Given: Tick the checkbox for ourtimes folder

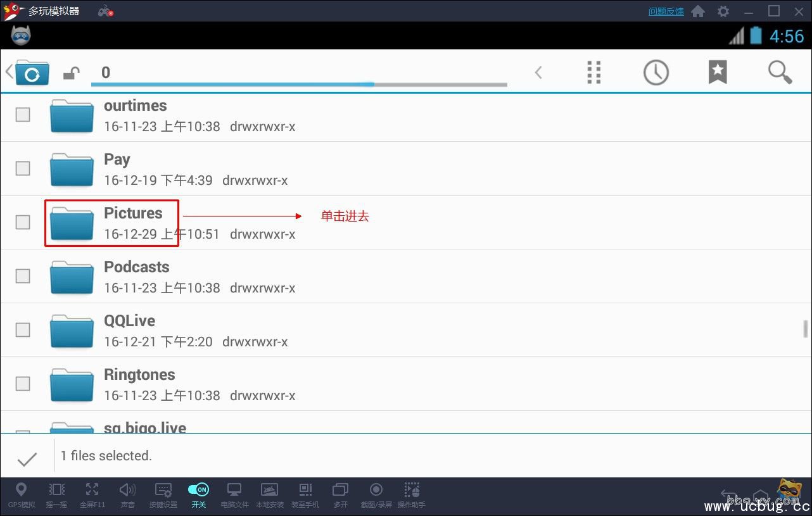Looking at the screenshot, I should click(23, 114).
